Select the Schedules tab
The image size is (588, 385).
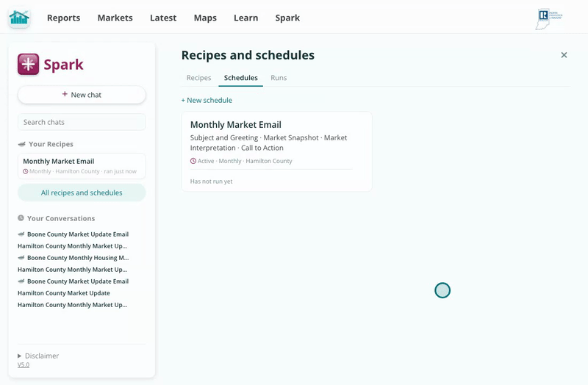241,78
